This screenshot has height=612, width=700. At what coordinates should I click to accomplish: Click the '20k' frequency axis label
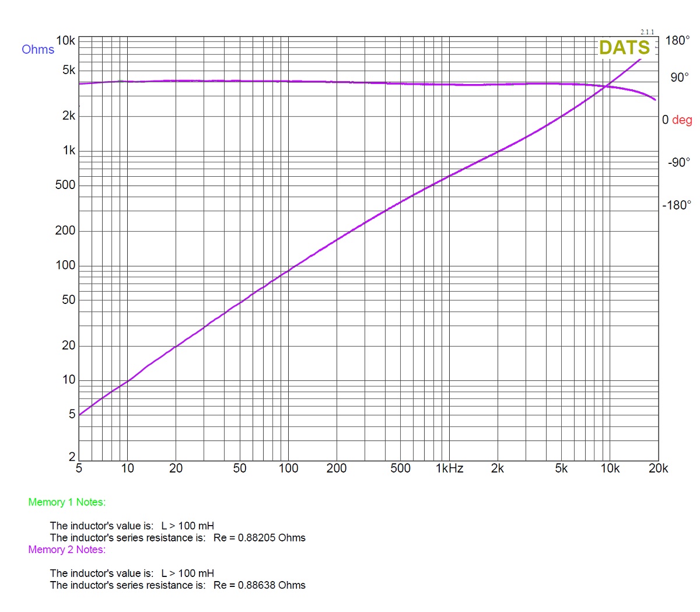coord(659,468)
